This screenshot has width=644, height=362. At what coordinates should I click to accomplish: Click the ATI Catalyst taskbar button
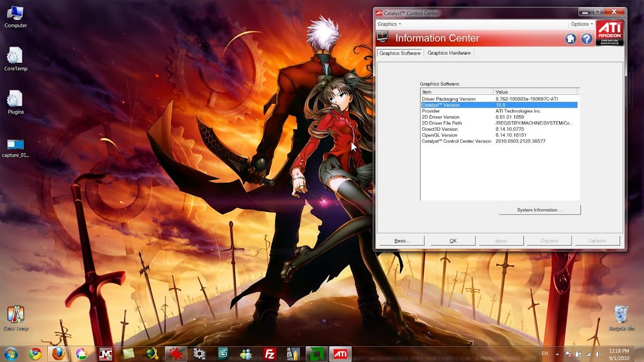pyautogui.click(x=340, y=354)
